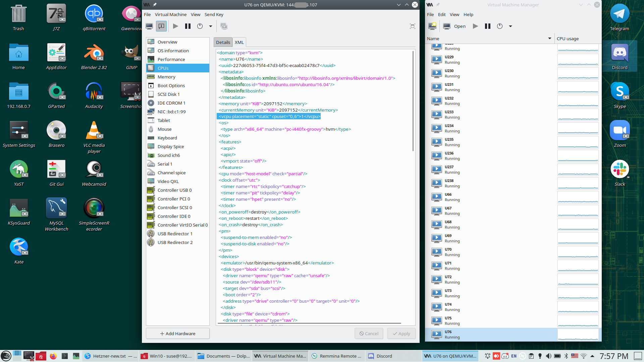Screen dimensions: 644x362
Task: Click the graphical console monitor icon
Action: [149, 26]
